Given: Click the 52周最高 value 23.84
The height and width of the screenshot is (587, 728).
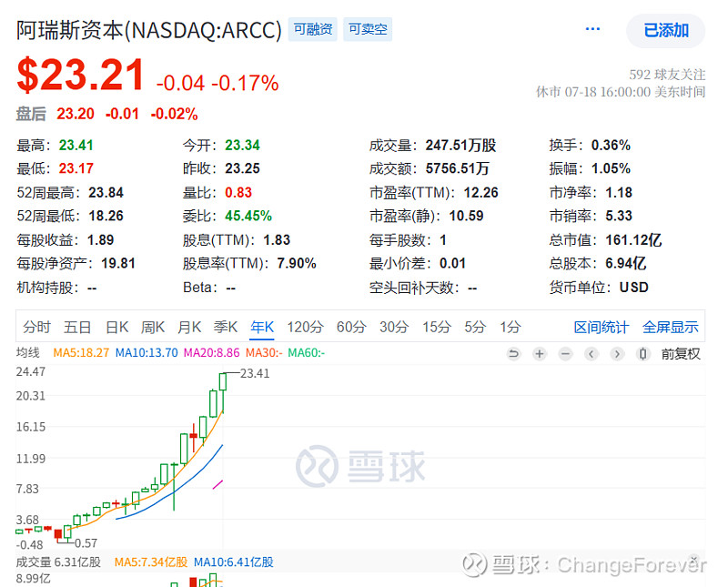Looking at the screenshot, I should point(106,192).
